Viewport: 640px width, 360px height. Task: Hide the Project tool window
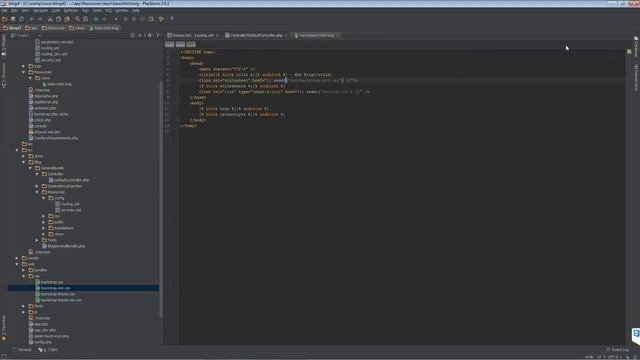(158, 36)
